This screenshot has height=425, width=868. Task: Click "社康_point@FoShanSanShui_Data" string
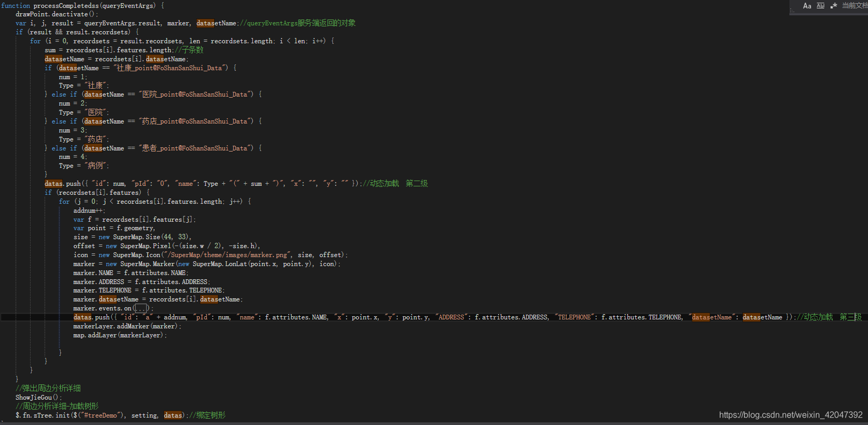pos(171,68)
